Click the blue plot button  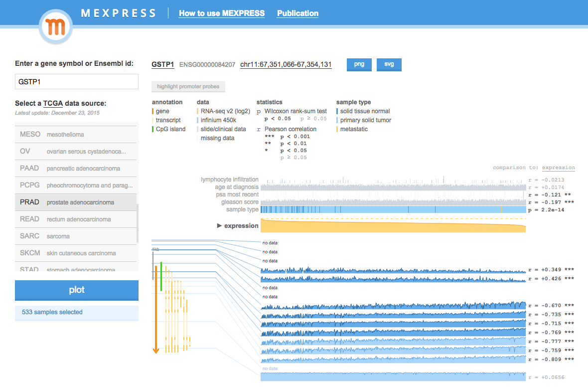(76, 290)
